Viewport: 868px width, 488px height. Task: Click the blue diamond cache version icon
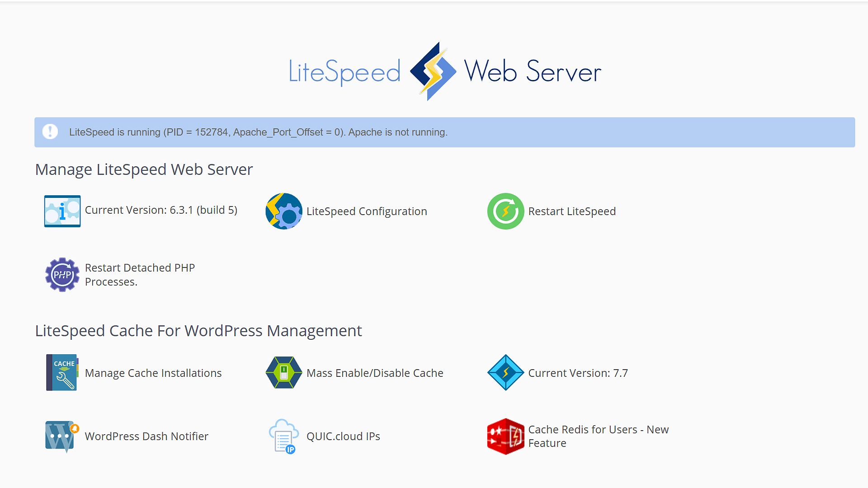[x=505, y=373]
